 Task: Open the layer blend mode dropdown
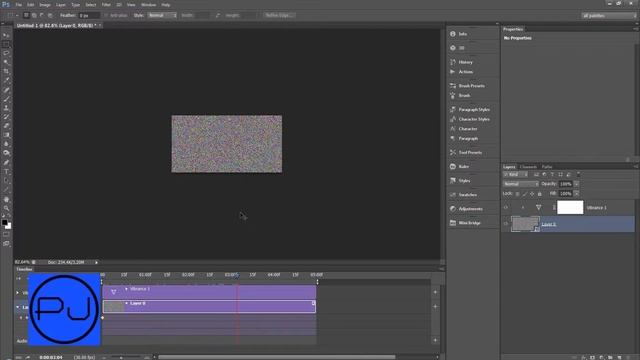click(521, 184)
